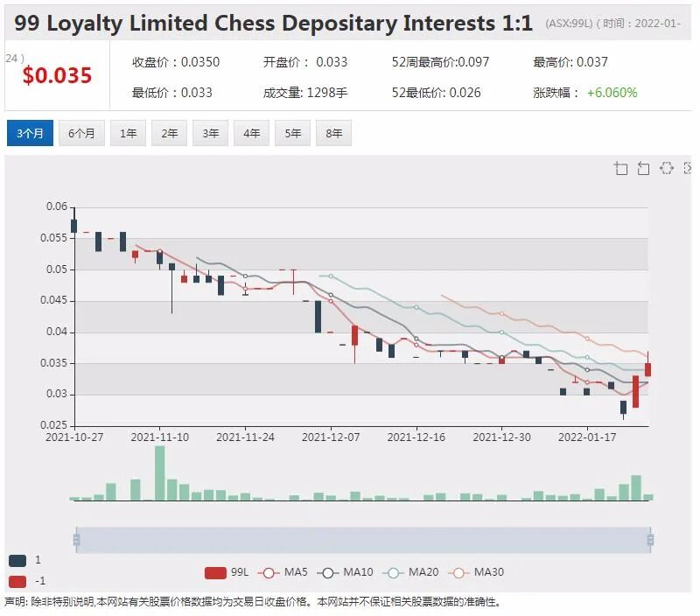This screenshot has width=700, height=616.
Task: Click the $0.035 current price
Action: click(57, 75)
